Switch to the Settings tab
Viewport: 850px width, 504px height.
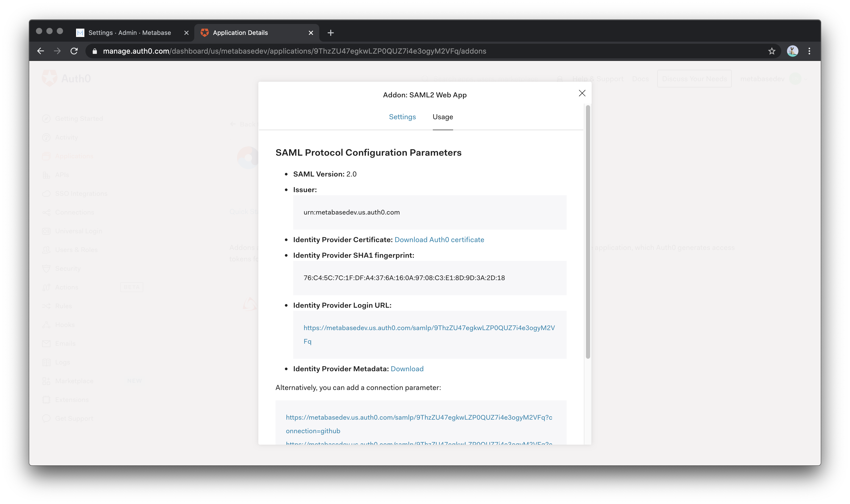click(403, 116)
